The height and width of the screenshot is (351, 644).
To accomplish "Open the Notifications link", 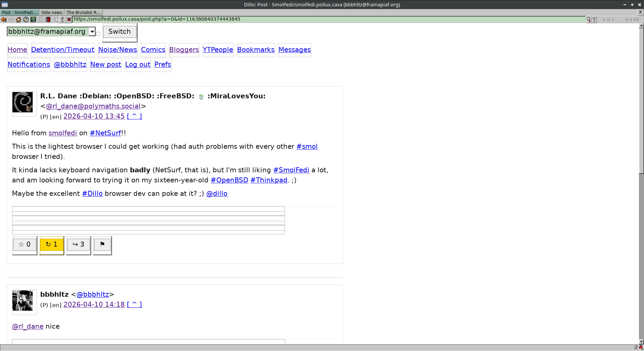I will 29,65.
